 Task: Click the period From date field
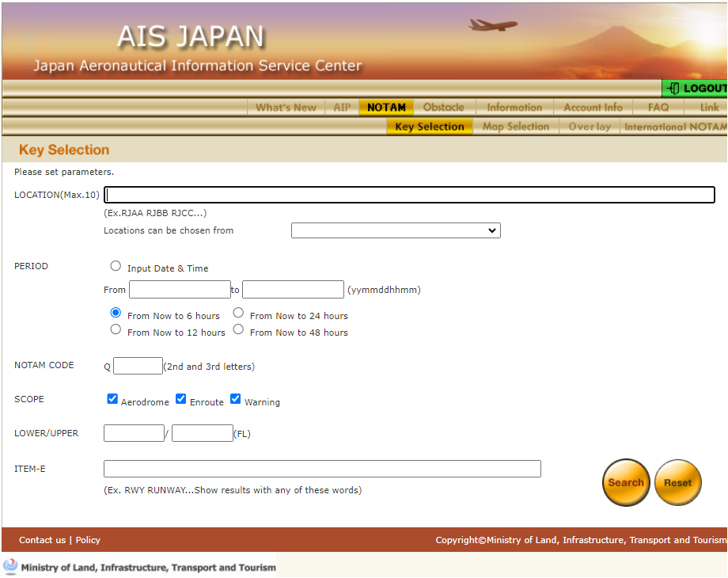coord(180,290)
